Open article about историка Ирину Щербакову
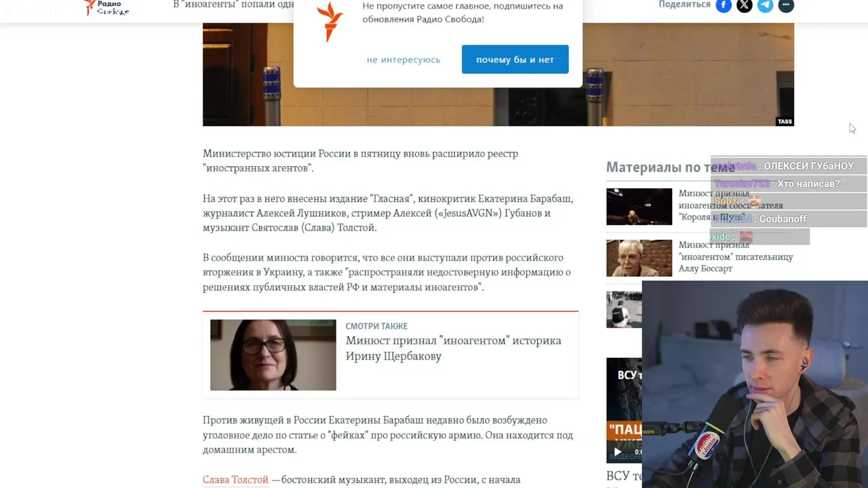868x488 pixels. (x=453, y=348)
